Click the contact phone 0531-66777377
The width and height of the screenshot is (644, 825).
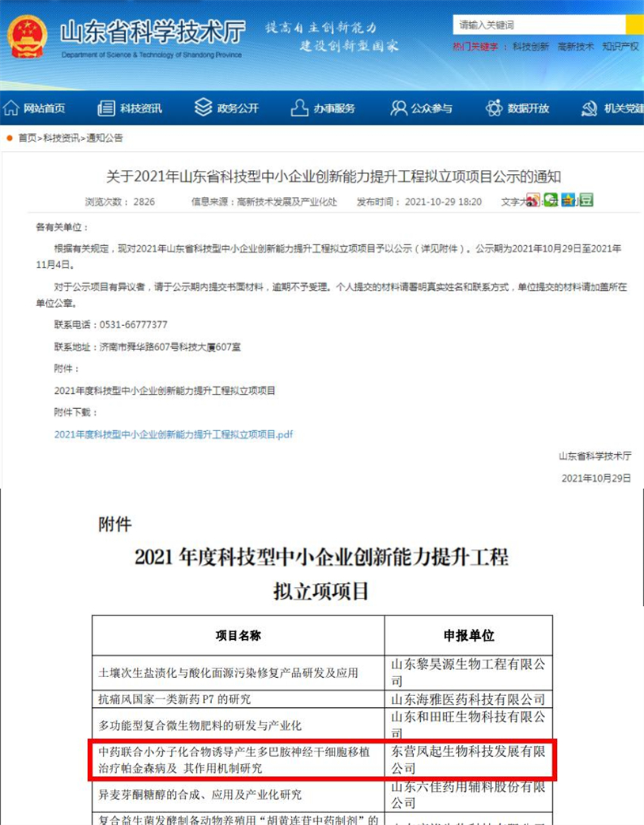pos(134,324)
